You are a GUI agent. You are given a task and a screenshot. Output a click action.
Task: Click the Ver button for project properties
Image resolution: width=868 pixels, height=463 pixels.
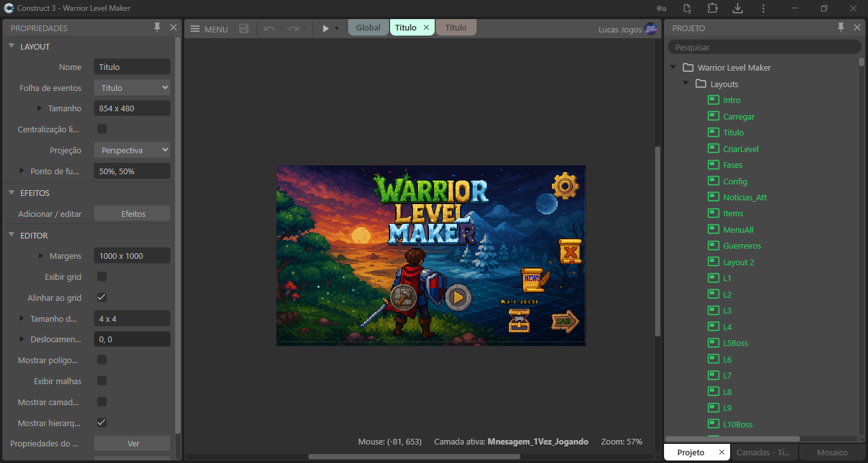point(132,443)
